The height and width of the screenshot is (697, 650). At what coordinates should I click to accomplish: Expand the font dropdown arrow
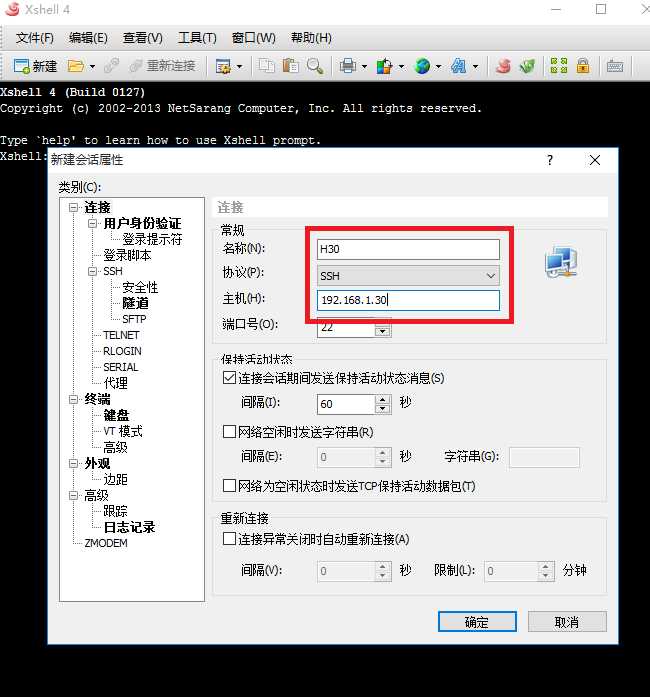[x=476, y=67]
